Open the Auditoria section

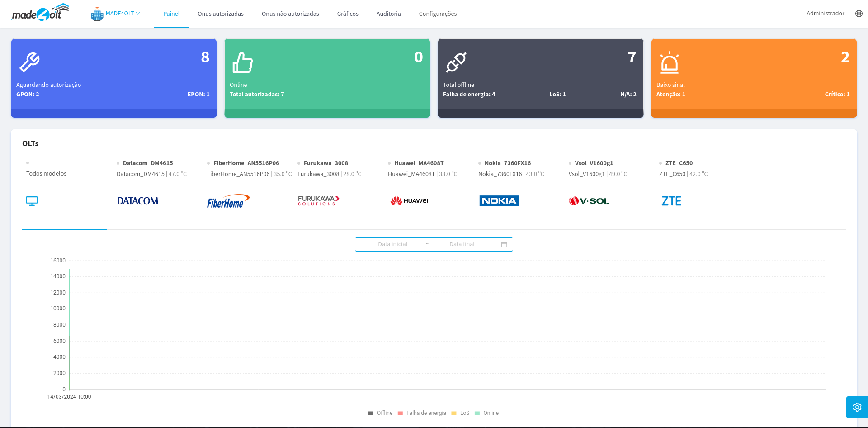388,14
